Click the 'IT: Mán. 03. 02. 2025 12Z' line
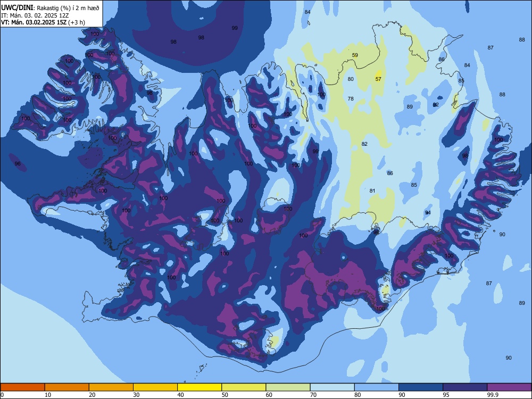 pyautogui.click(x=35, y=15)
